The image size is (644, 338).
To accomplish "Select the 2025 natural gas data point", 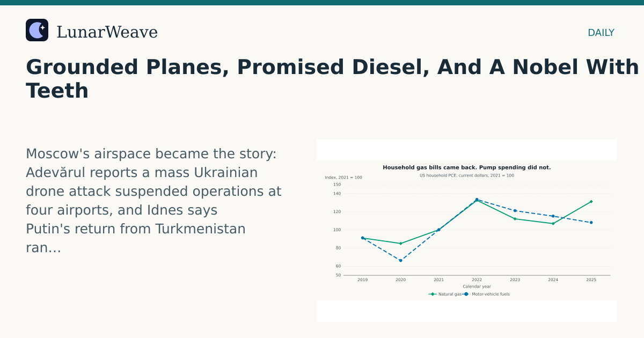I will click(591, 202).
